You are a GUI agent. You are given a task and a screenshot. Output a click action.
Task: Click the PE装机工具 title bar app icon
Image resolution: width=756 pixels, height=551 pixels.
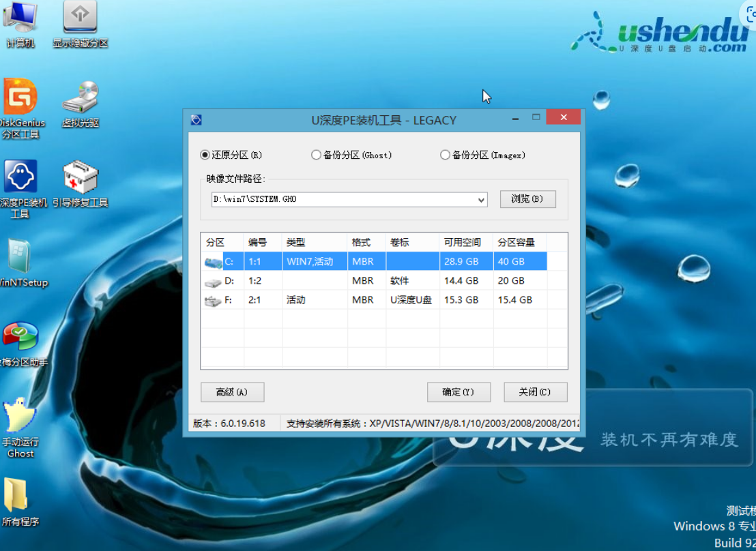197,120
